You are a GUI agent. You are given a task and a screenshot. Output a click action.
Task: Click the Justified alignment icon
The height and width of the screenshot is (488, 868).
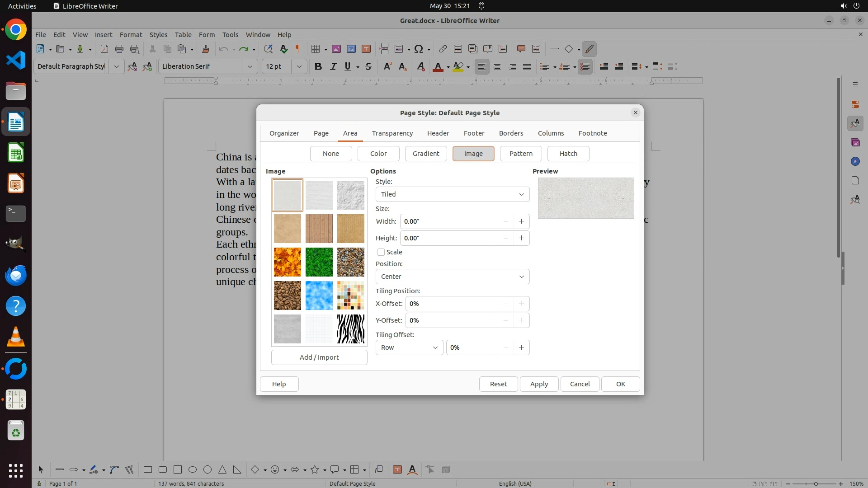point(527,66)
